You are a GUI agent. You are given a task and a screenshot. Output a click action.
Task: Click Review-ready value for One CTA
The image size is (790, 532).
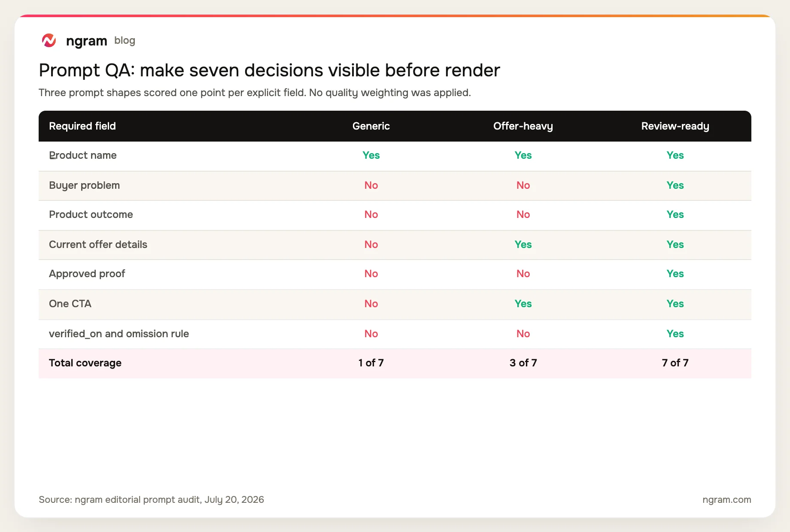675,304
